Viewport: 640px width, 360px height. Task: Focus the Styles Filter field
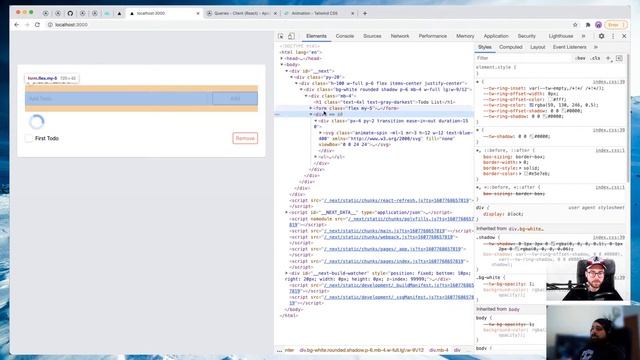click(524, 58)
